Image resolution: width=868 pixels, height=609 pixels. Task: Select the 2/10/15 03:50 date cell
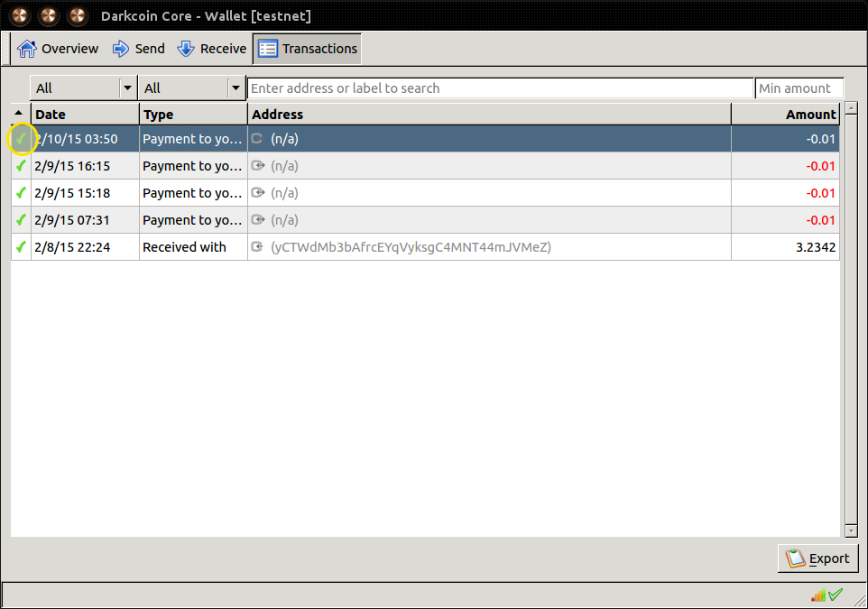coord(85,138)
